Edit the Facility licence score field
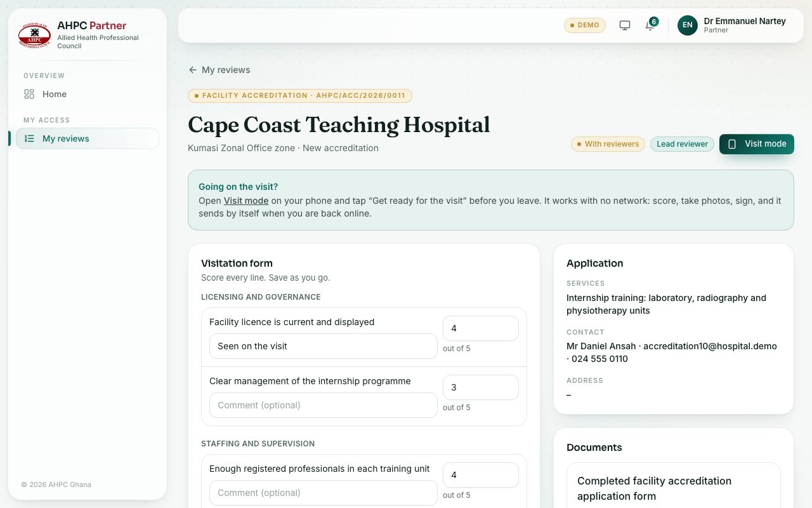 481,328
